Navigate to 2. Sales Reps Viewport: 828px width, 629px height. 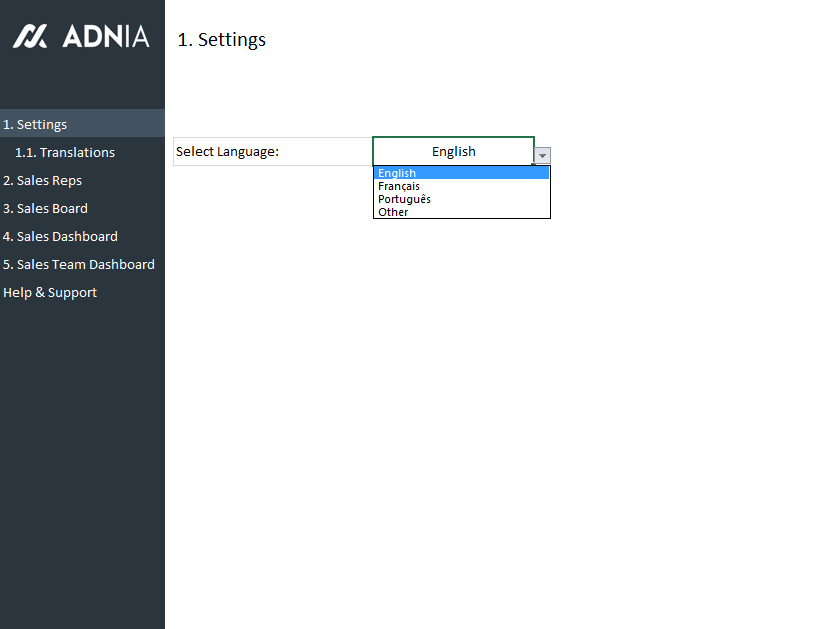pyautogui.click(x=43, y=180)
